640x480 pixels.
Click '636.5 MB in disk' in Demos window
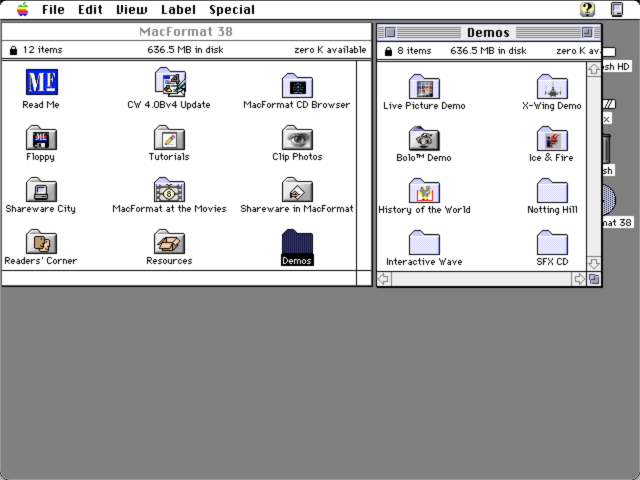coord(488,51)
